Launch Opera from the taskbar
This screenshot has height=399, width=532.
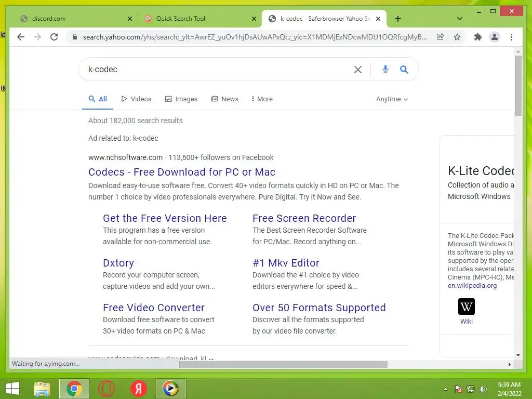pos(107,389)
